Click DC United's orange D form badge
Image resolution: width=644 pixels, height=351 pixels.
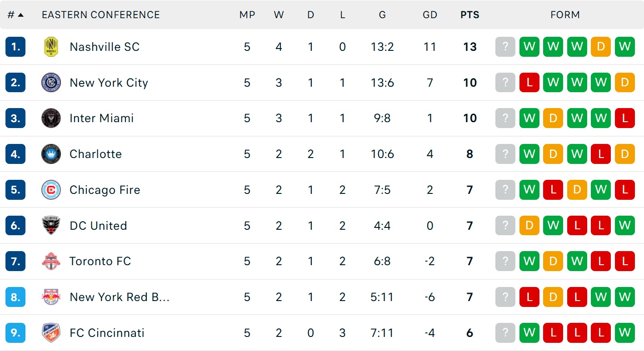click(529, 226)
